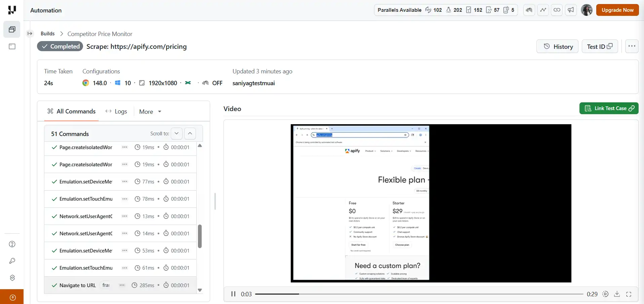
Task: Click the link icon in top bar
Action: tap(557, 10)
